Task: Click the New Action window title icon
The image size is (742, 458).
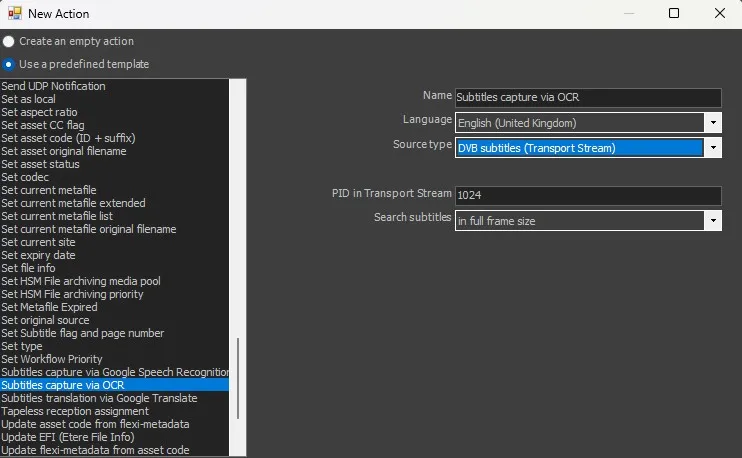Action: [x=13, y=14]
